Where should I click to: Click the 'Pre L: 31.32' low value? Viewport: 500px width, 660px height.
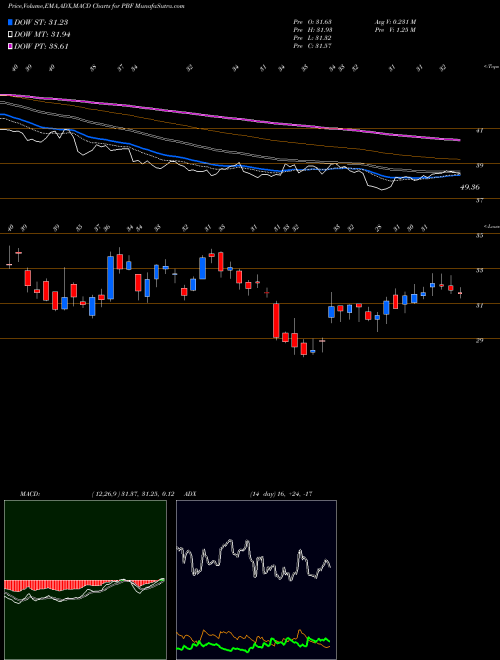(313, 38)
